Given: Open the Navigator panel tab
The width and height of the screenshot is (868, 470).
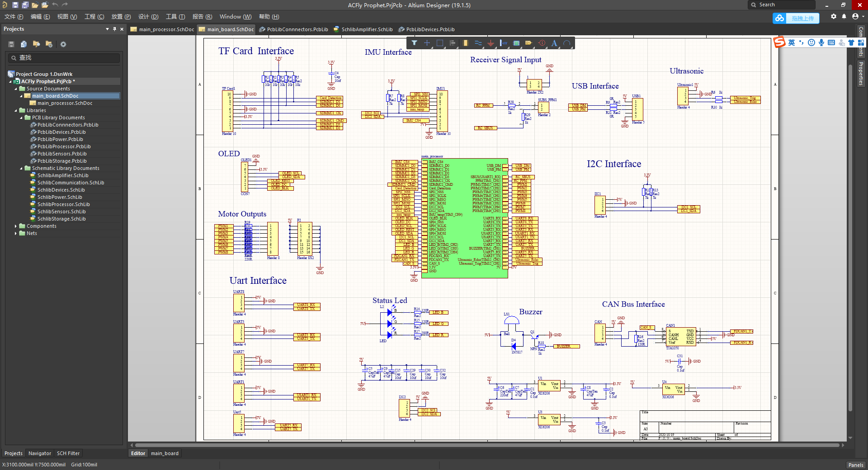Looking at the screenshot, I should (x=40, y=453).
